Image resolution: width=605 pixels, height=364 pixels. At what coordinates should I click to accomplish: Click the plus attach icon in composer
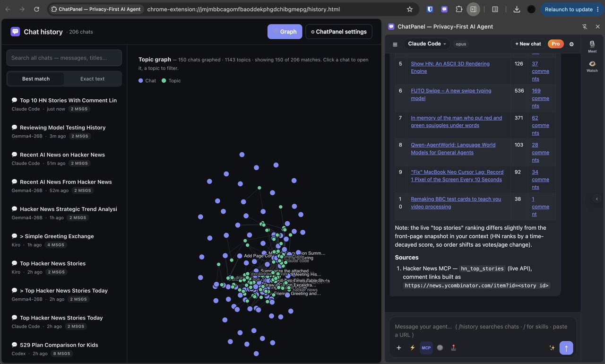coord(399,348)
